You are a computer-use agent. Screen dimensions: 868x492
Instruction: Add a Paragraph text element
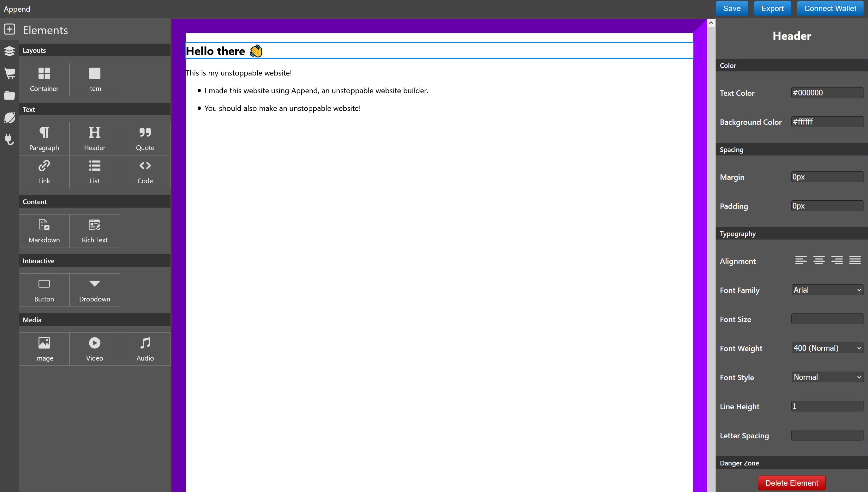pos(44,138)
